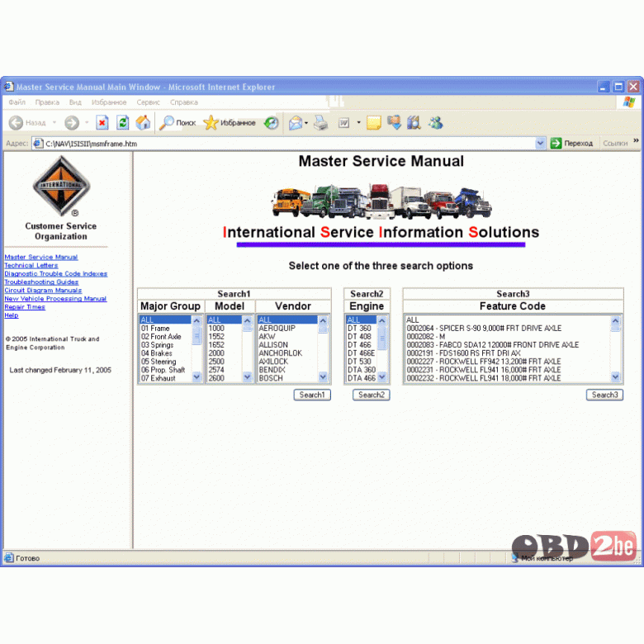This screenshot has height=644, width=644.
Task: Click Ссылки links toolbar label
Action: click(x=615, y=143)
